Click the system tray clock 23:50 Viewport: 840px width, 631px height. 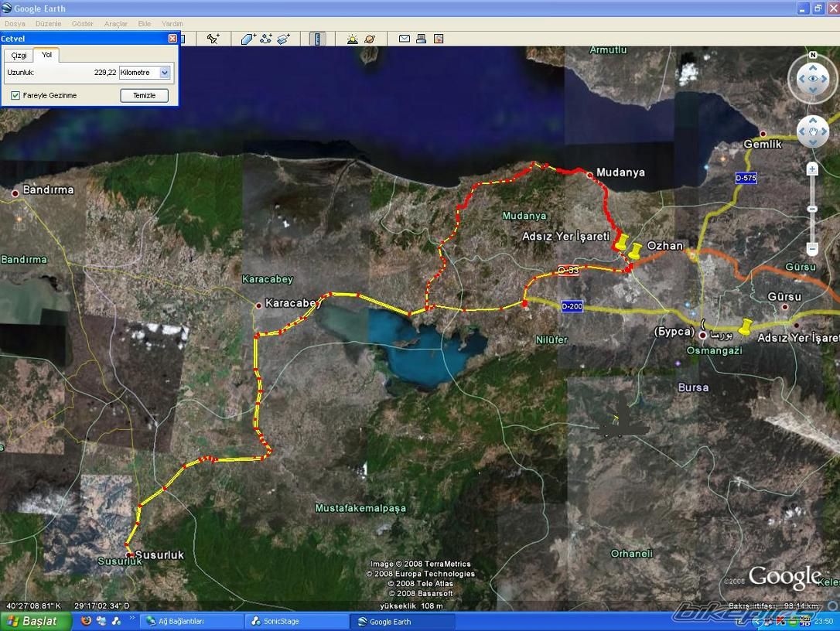click(x=824, y=622)
